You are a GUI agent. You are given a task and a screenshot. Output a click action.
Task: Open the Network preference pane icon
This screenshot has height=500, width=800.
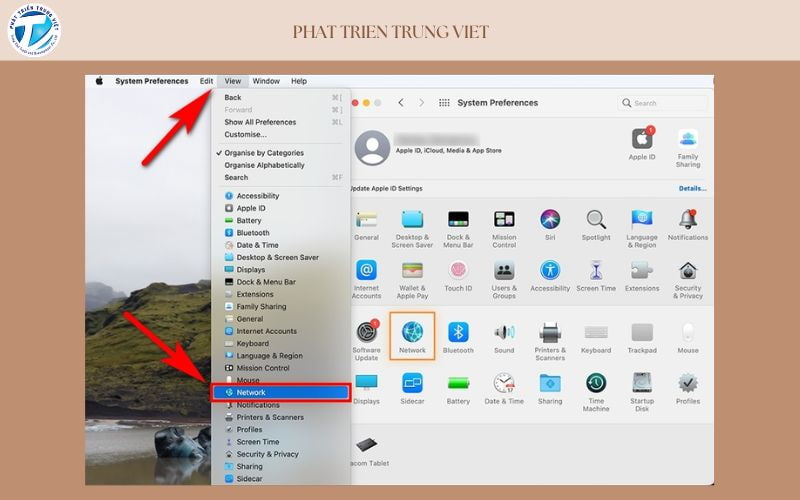(x=412, y=333)
